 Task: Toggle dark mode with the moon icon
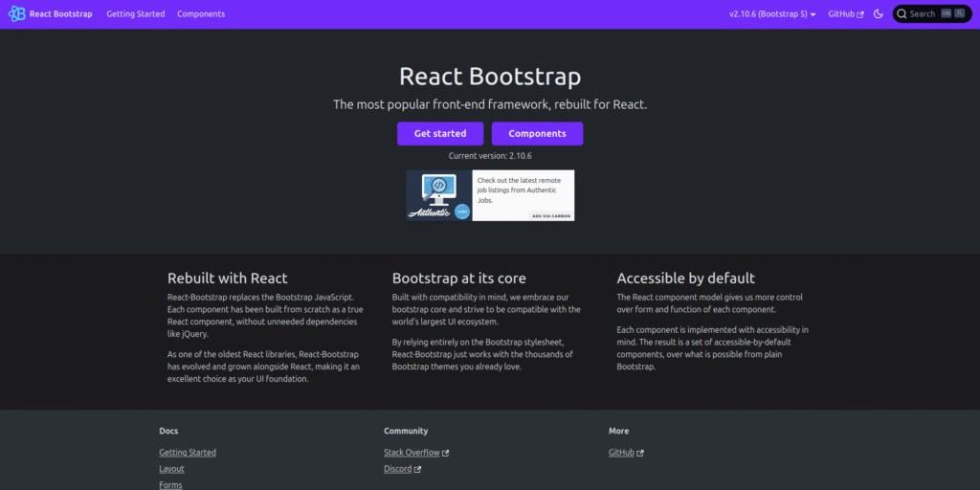click(x=879, y=13)
